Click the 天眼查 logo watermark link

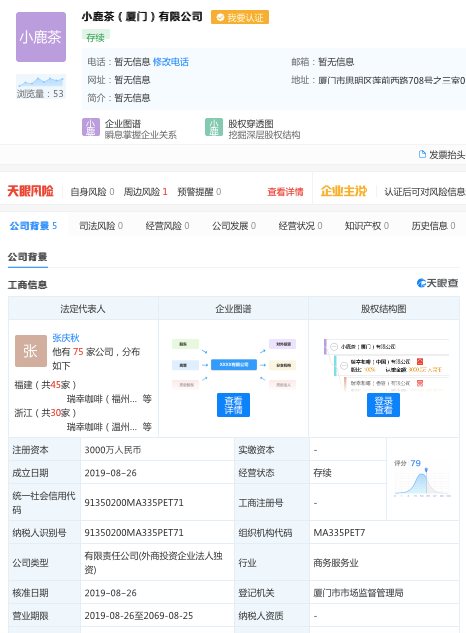pos(437,283)
